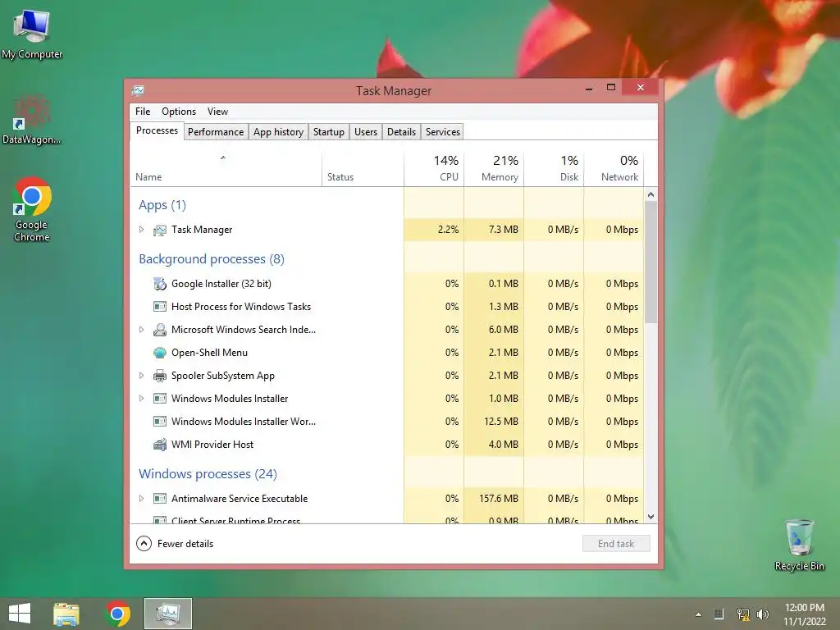
Task: Click Task Manager title bar icon
Action: click(x=138, y=90)
